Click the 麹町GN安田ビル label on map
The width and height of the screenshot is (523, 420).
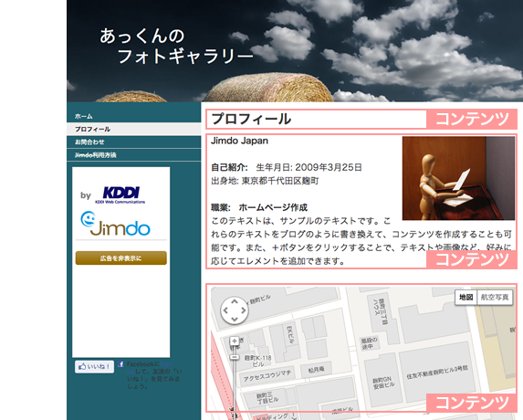tap(383, 382)
